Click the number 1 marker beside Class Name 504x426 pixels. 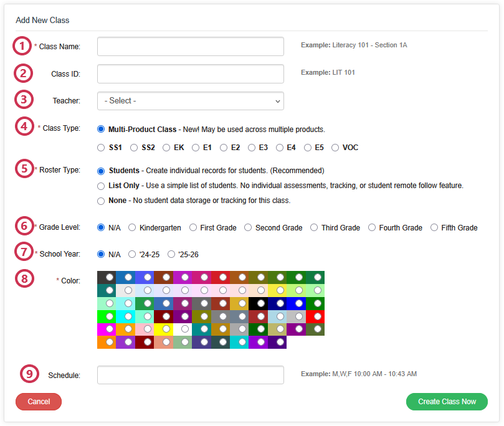(23, 46)
